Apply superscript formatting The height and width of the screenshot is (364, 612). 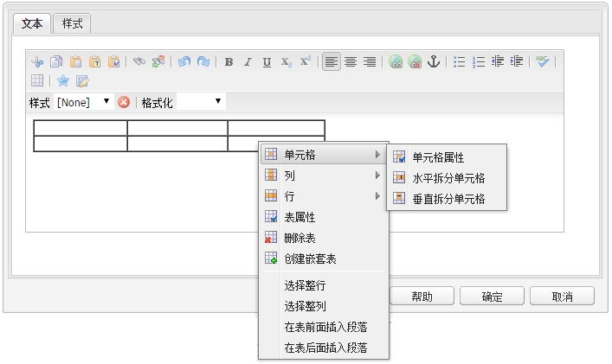click(306, 61)
